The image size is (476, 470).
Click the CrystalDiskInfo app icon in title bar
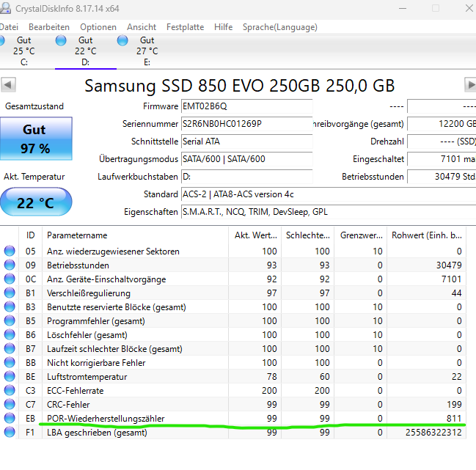click(5, 8)
